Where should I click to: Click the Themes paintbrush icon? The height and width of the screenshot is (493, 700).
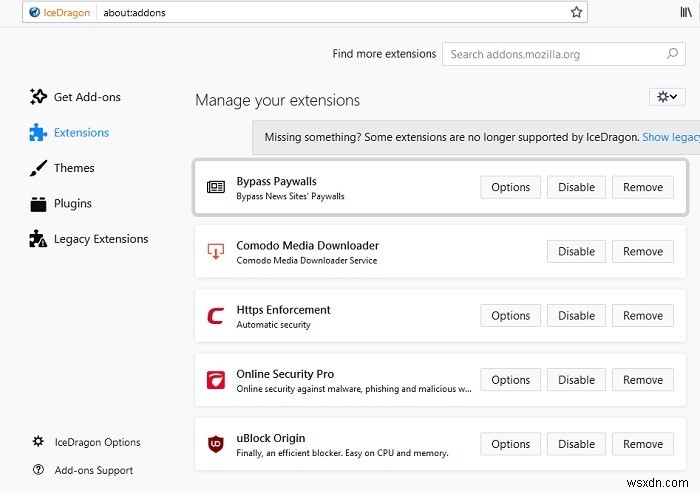(38, 168)
